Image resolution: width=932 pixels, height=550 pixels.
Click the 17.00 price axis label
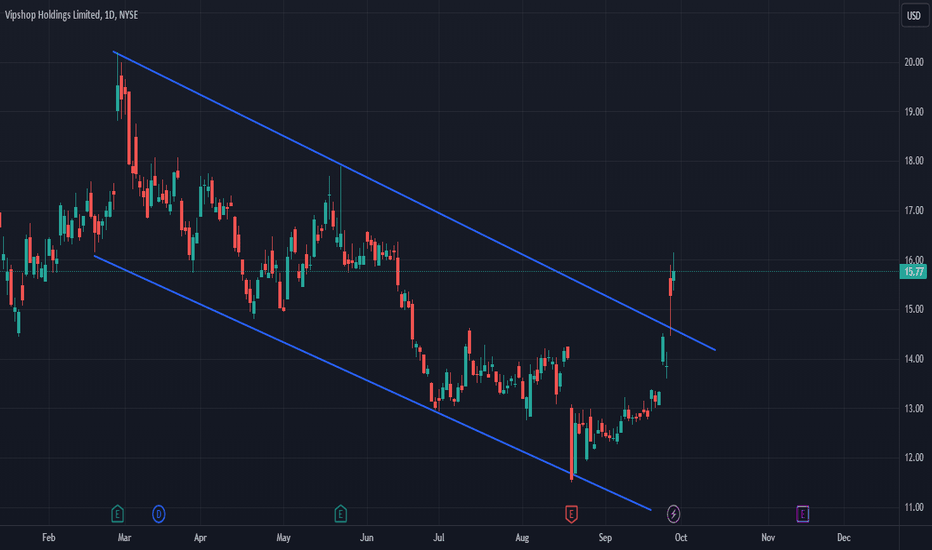(914, 210)
